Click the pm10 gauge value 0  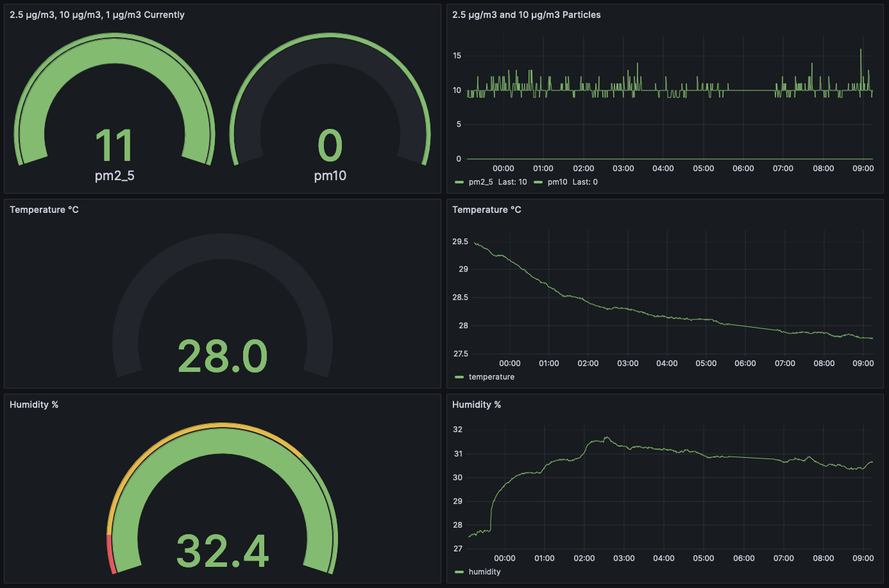pos(330,146)
